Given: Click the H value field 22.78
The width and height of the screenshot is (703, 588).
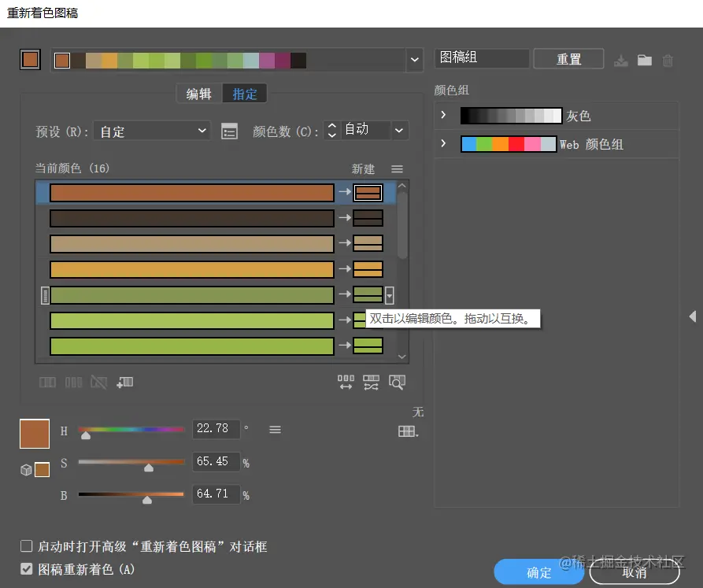Looking at the screenshot, I should [x=216, y=429].
